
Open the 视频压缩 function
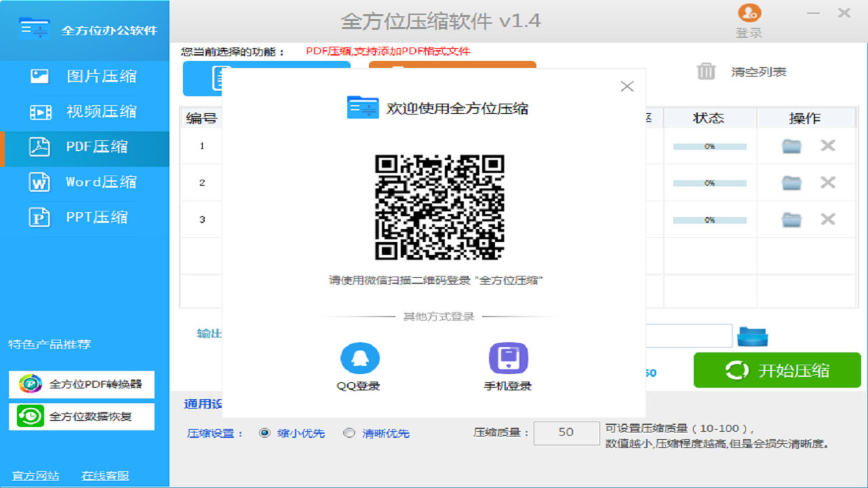(x=85, y=112)
